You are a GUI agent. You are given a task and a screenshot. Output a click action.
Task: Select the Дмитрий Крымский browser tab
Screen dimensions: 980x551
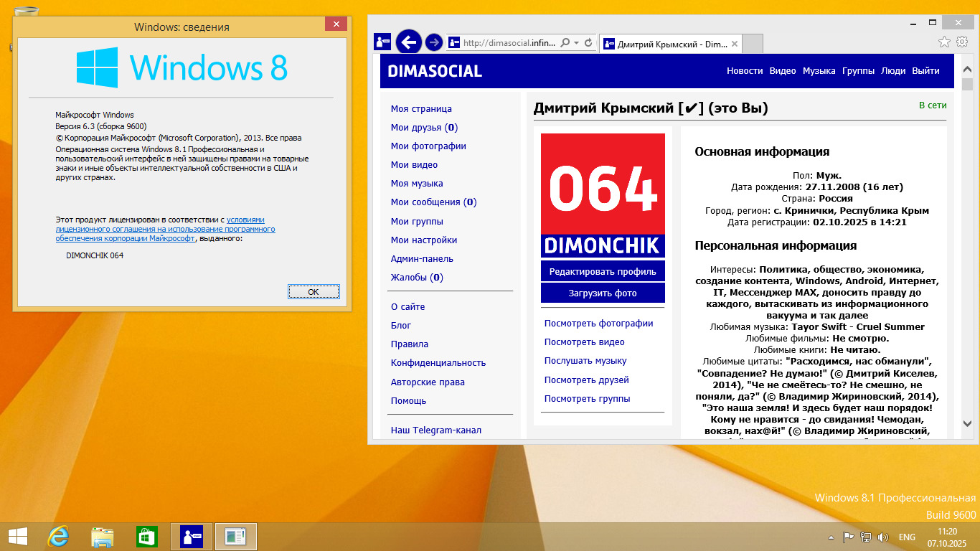pyautogui.click(x=664, y=44)
